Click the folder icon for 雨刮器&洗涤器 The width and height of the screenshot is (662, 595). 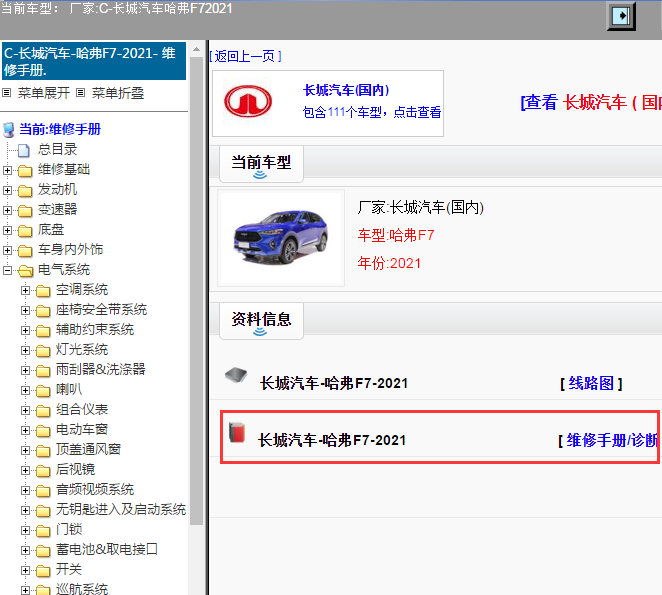43,371
